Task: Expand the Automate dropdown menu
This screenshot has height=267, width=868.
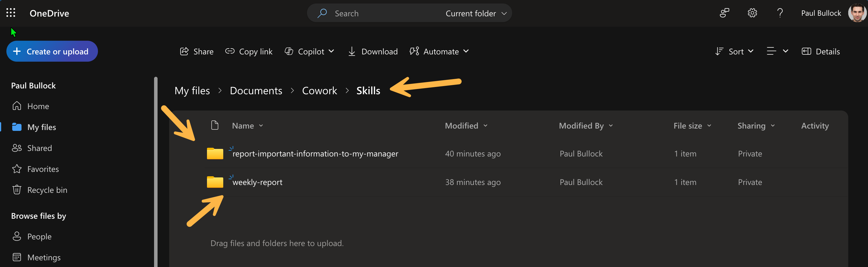Action: [439, 51]
